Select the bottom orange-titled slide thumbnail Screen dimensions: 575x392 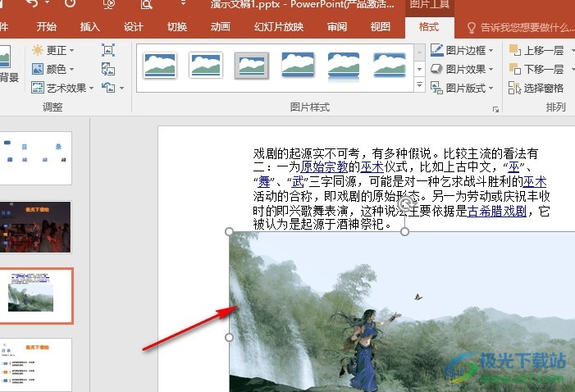point(35,365)
